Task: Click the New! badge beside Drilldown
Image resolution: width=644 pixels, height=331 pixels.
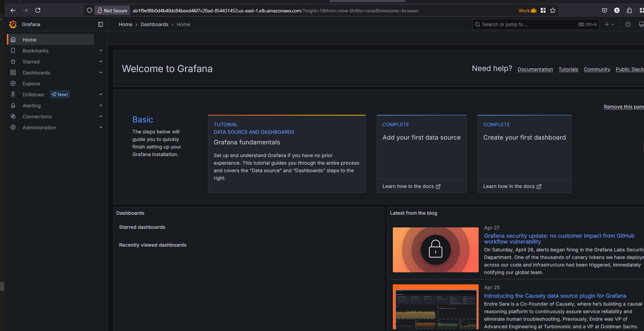Action: [60, 94]
